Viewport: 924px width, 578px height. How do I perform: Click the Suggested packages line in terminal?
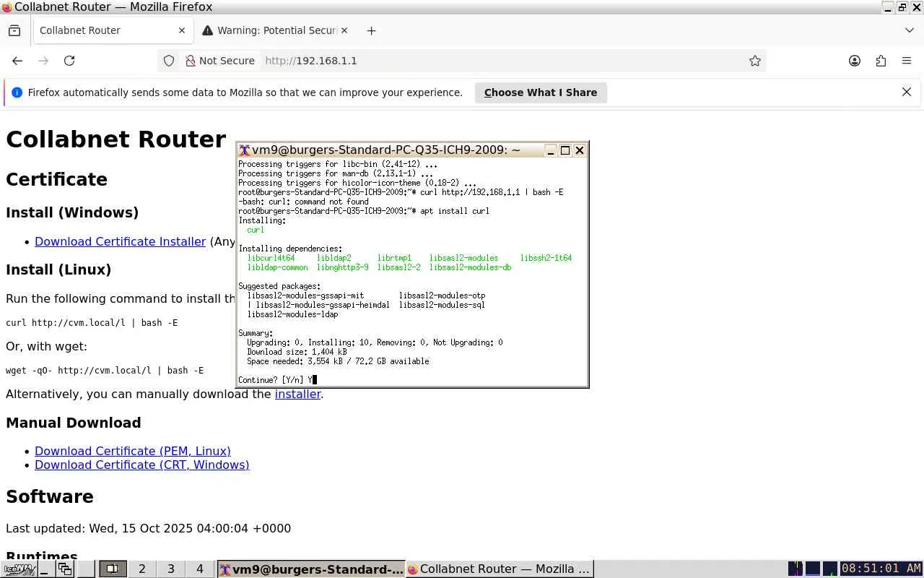[x=279, y=286]
